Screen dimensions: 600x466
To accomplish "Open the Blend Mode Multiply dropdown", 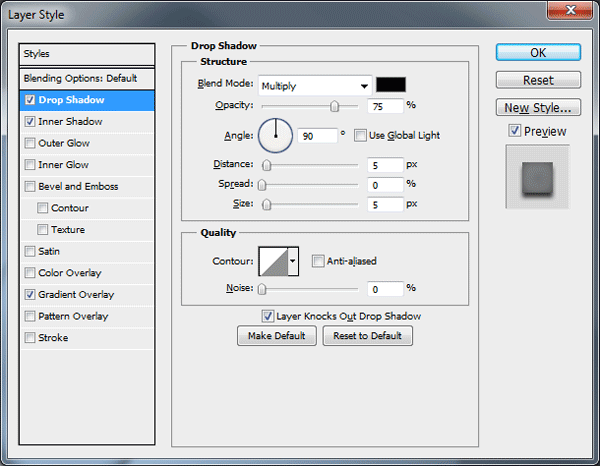I will click(315, 86).
